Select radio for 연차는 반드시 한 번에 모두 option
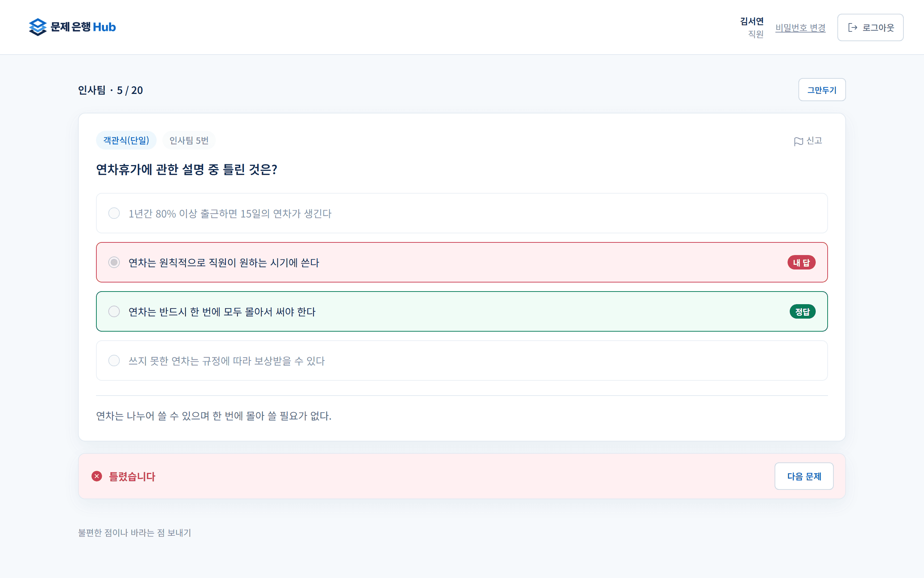 (114, 311)
